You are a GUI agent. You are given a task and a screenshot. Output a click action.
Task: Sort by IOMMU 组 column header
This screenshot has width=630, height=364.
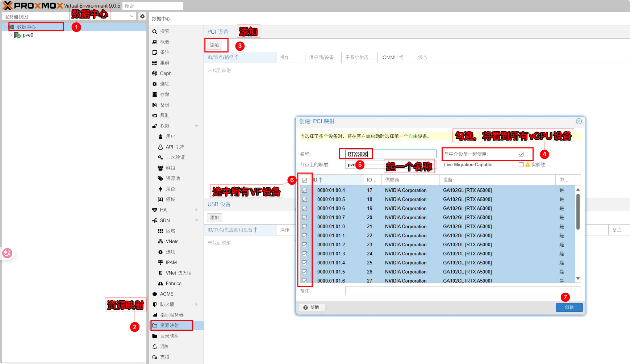pos(396,58)
